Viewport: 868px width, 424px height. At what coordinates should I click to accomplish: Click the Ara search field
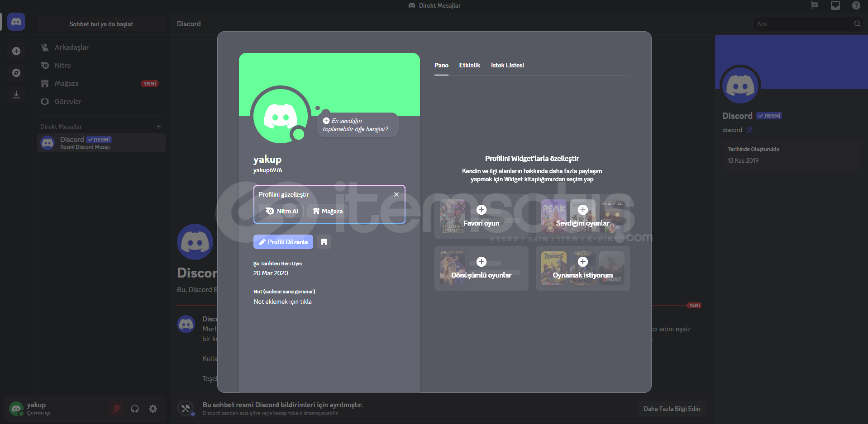pyautogui.click(x=808, y=24)
